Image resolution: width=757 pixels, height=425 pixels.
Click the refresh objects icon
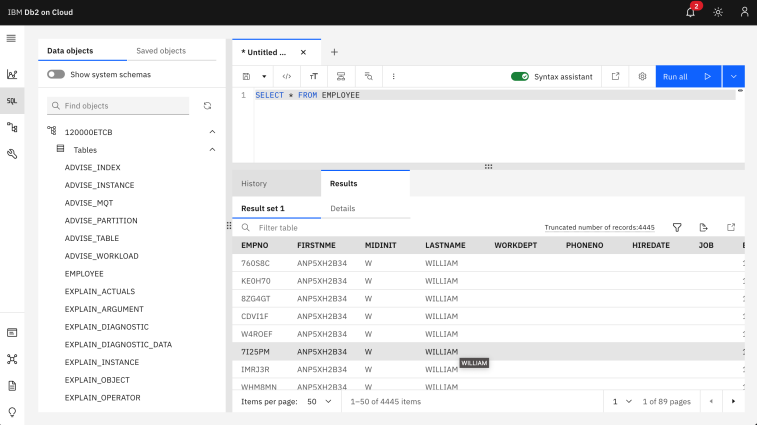[207, 105]
